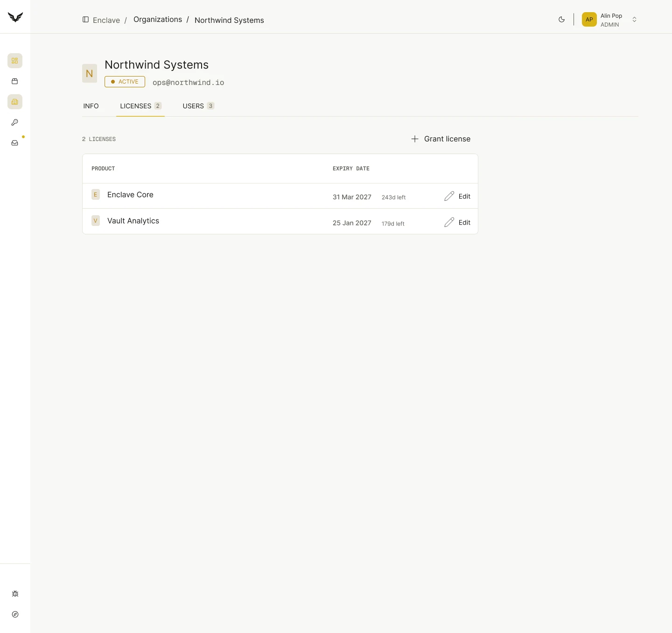Viewport: 672px width, 633px height.
Task: Open the key sidebar icon
Action: [x=15, y=122]
